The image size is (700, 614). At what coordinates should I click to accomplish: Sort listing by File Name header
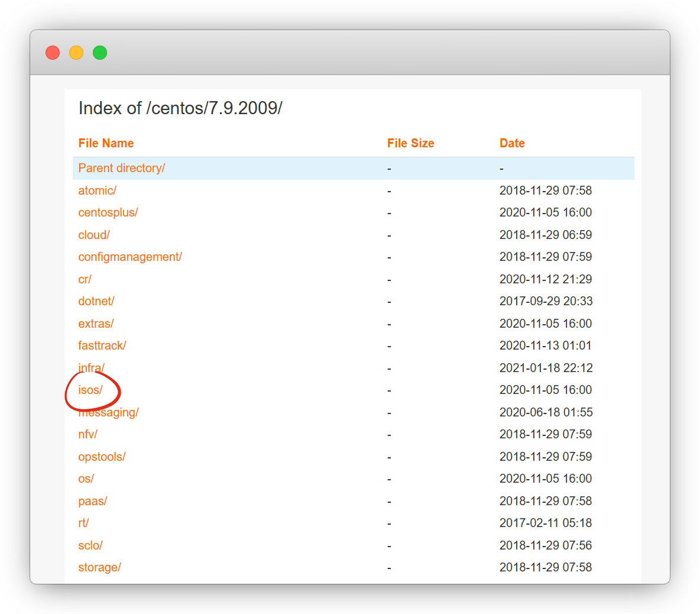106,143
